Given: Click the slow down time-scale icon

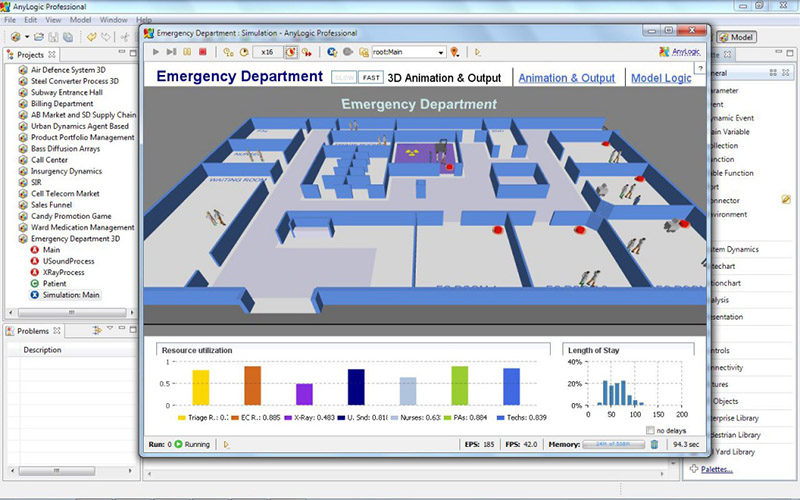Looking at the screenshot, I should (x=229, y=52).
